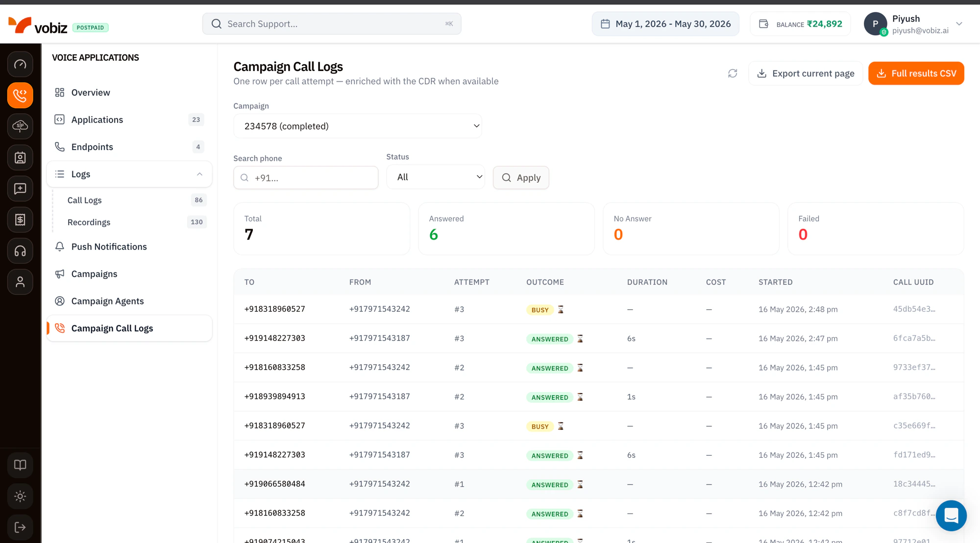980x543 pixels.
Task: Click hourglass icon on 45db54e3 row
Action: pos(561,309)
